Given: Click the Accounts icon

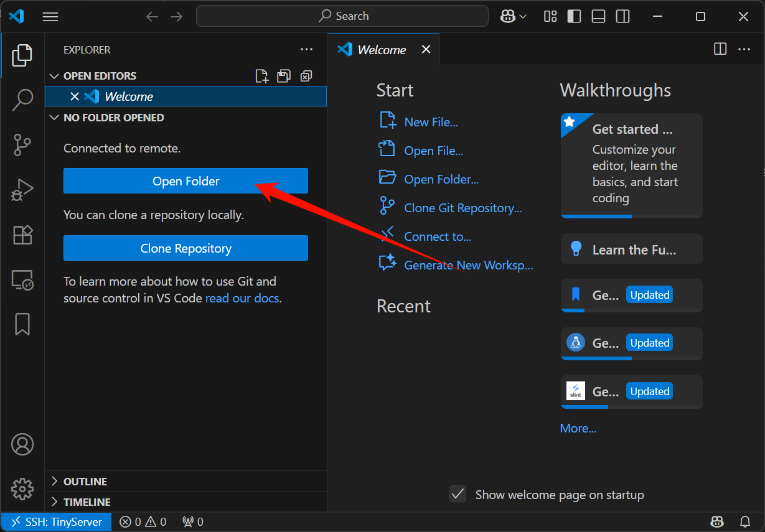Looking at the screenshot, I should tap(22, 444).
